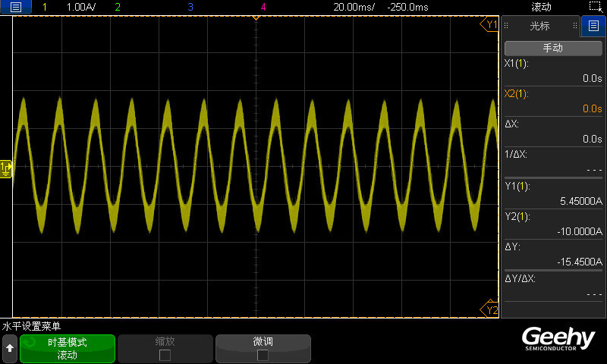Select channel 3 in the top bar

tap(190, 7)
